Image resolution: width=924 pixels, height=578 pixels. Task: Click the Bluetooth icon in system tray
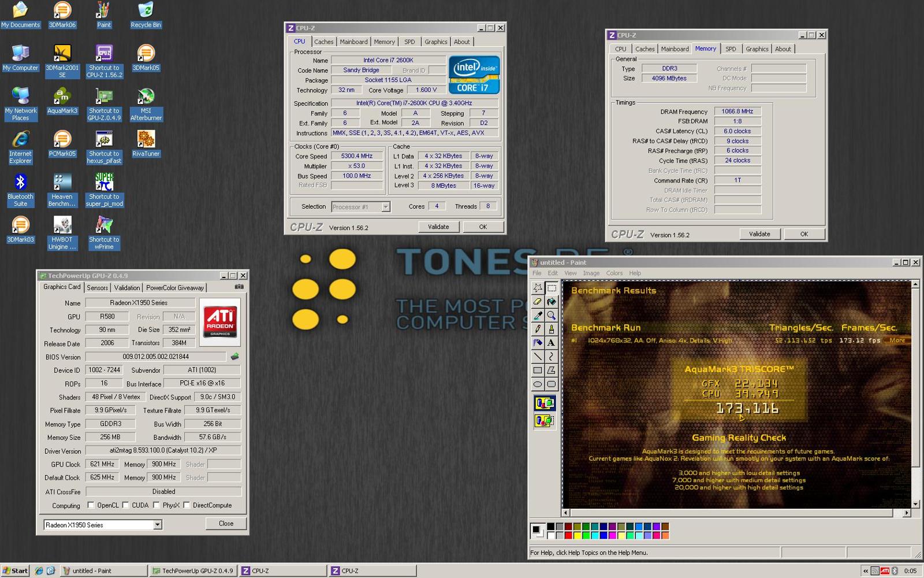895,570
